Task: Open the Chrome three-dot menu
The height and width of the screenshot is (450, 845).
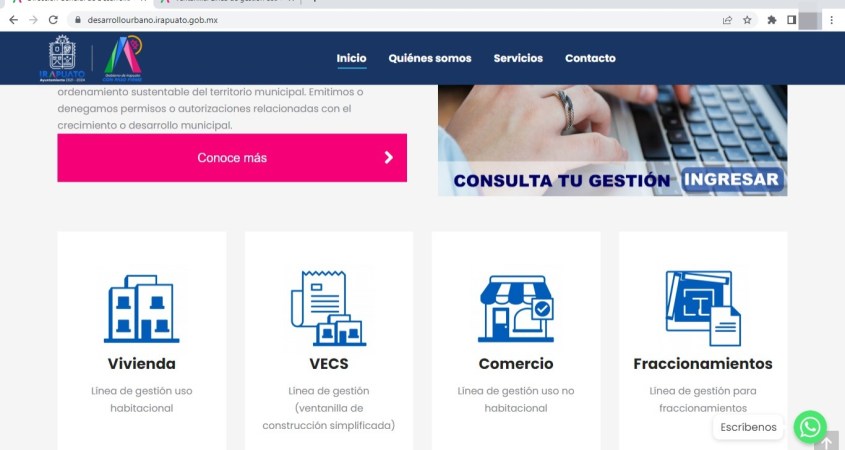Action: click(832, 20)
